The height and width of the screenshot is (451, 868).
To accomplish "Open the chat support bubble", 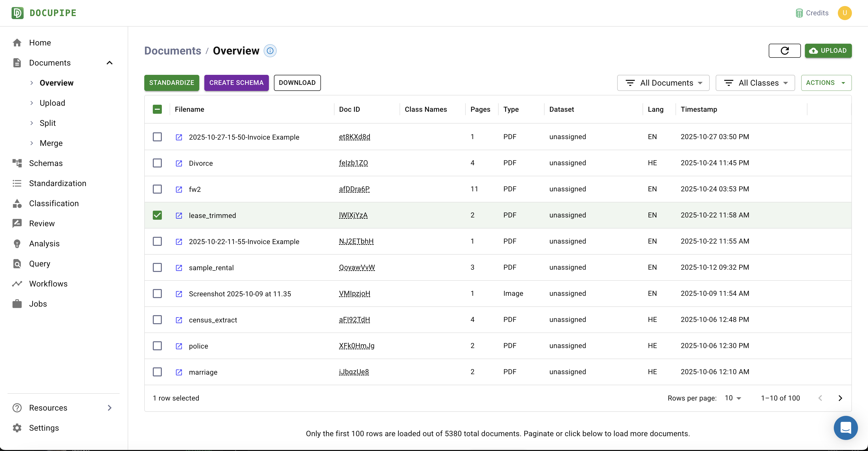I will point(845,427).
